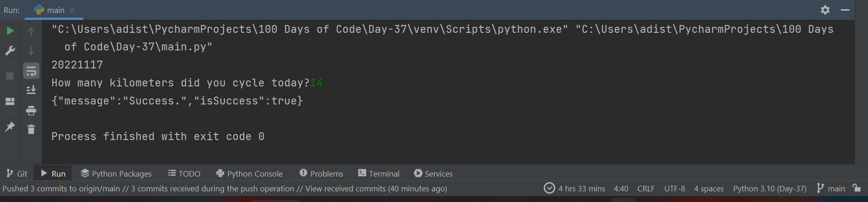
Task: Hide the Run tool window minimize bar
Action: click(x=845, y=10)
